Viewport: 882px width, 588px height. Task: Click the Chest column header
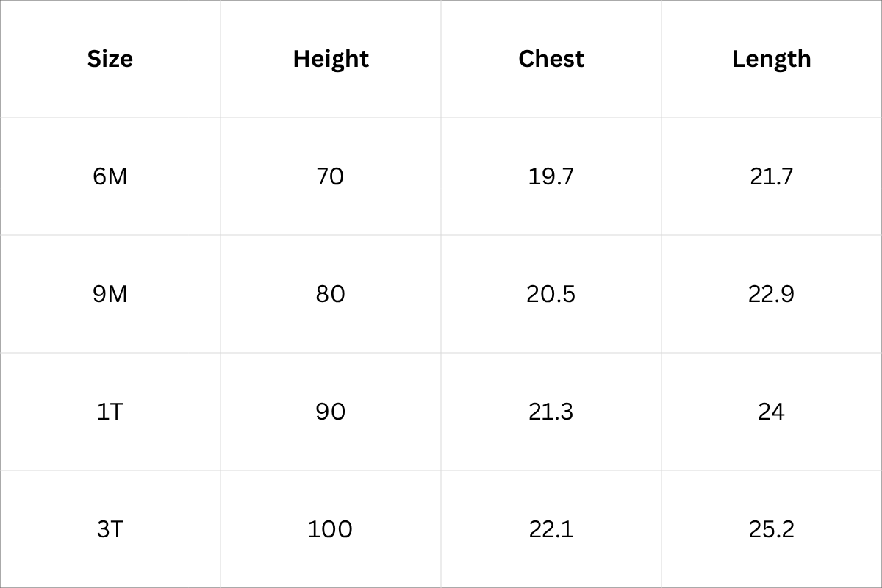point(551,59)
